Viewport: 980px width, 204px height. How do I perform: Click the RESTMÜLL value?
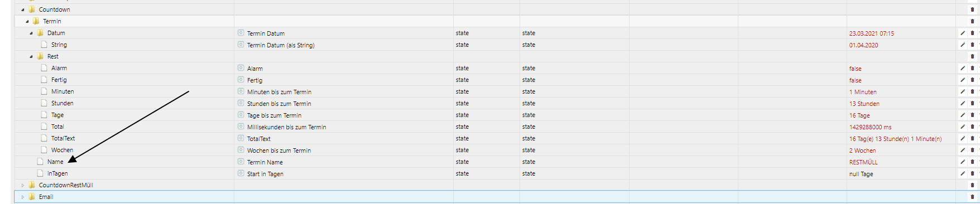(x=863, y=162)
